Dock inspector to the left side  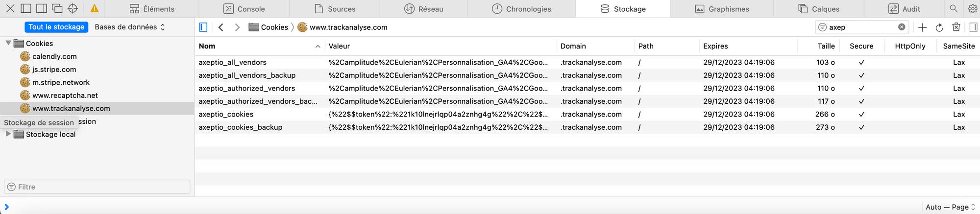pyautogui.click(x=26, y=8)
